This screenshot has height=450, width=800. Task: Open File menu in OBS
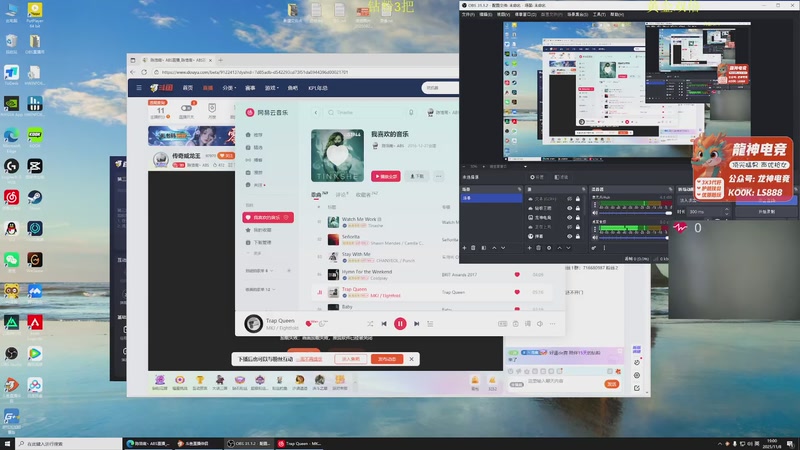click(x=468, y=14)
